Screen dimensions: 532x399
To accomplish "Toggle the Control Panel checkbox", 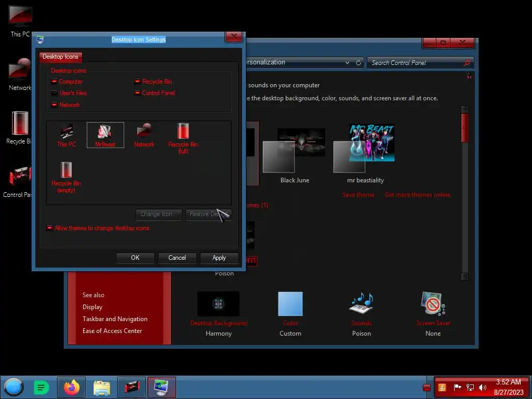I will pos(137,93).
